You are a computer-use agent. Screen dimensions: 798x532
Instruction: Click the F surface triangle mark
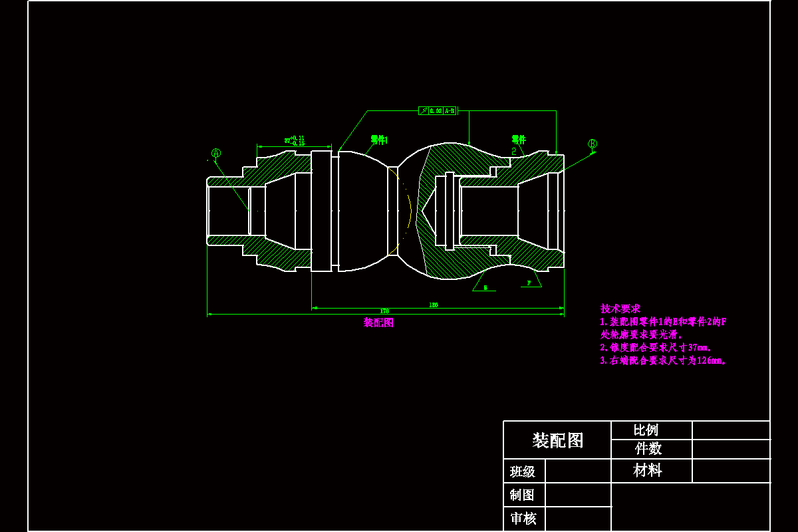pos(530,279)
